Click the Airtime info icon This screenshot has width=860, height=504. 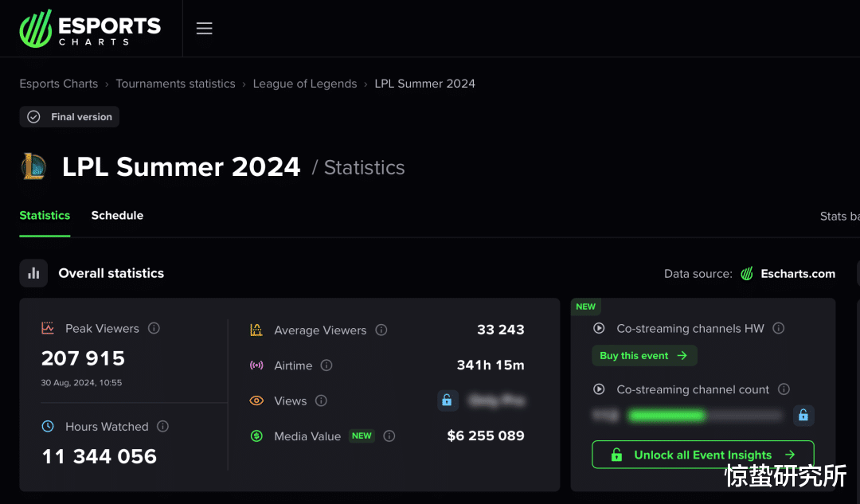(x=326, y=365)
